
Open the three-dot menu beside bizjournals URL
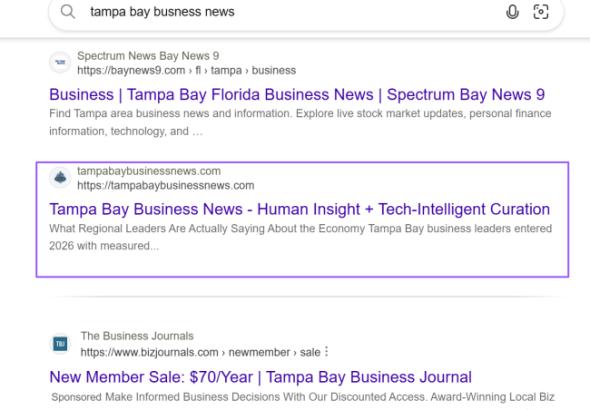click(x=327, y=352)
